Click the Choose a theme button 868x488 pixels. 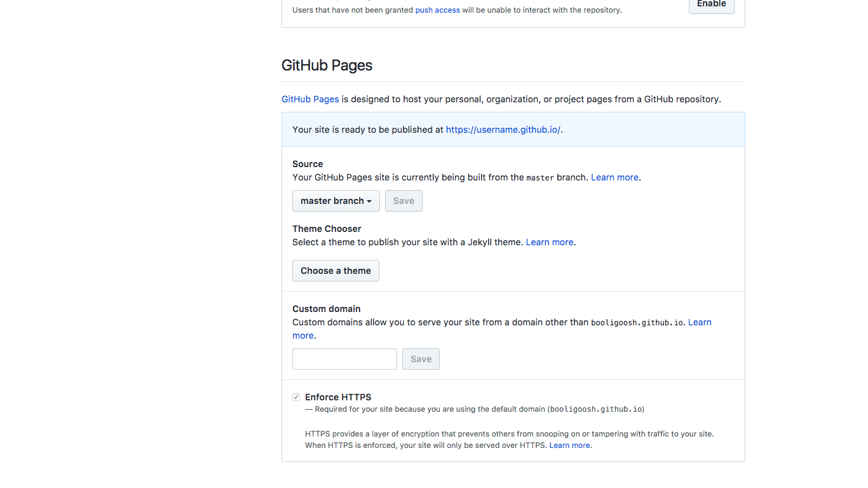[x=336, y=271]
